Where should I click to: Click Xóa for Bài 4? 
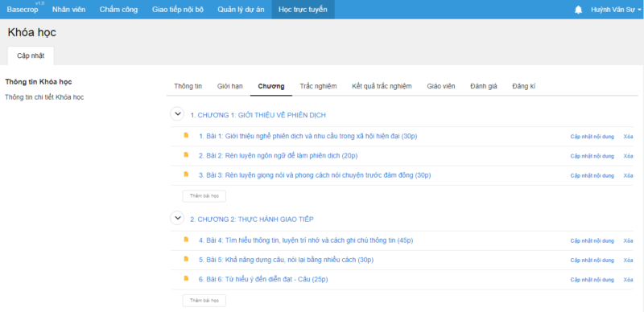tap(628, 241)
